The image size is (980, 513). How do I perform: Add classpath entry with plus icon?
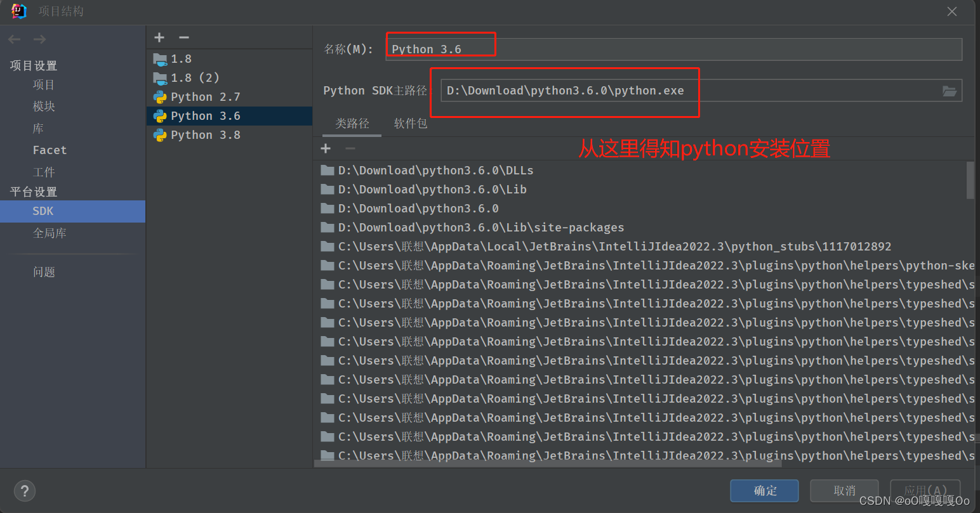[326, 148]
